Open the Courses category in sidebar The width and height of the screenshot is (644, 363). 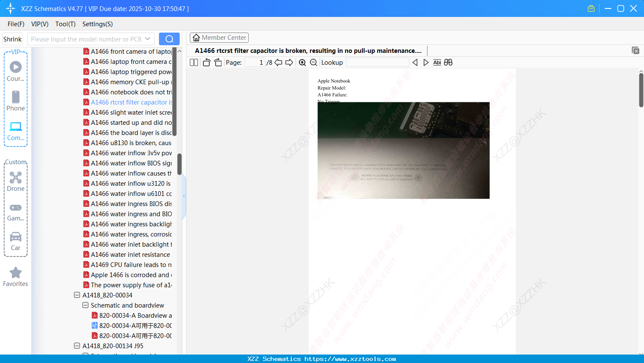tap(16, 71)
